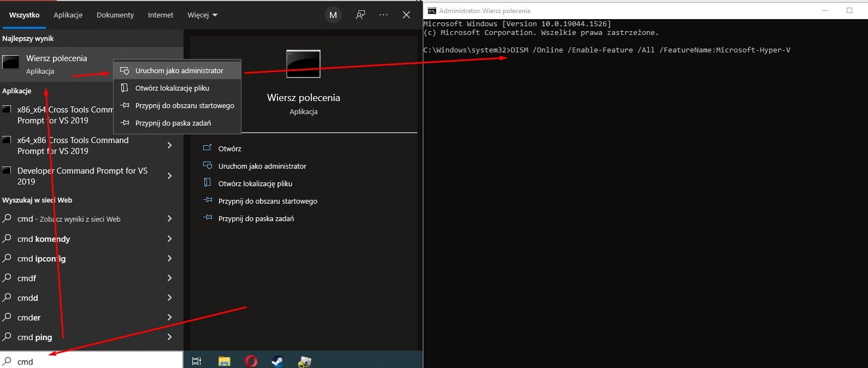868x368 pixels.
Task: Switch to the Aplikacje tab
Action: point(68,15)
